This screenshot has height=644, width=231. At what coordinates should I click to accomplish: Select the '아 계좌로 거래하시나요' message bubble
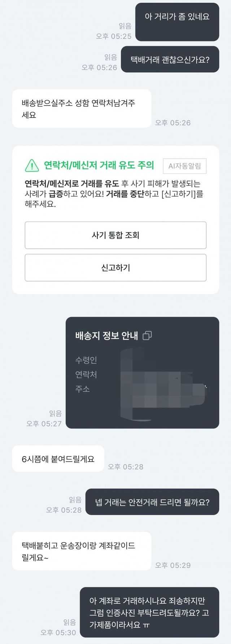pyautogui.click(x=149, y=613)
